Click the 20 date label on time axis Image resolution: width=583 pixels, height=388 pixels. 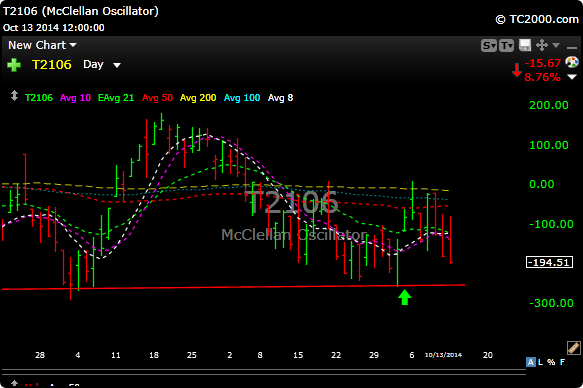[488, 355]
